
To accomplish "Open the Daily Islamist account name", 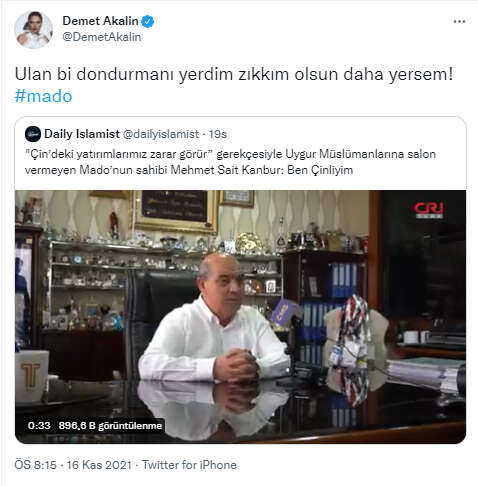I will tap(82, 134).
